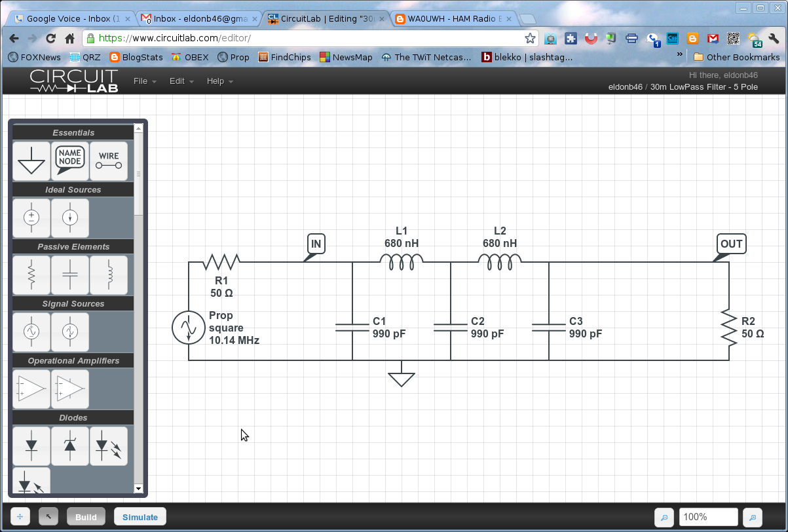Select the resistor component
Screen dimensions: 788x532
coord(31,275)
